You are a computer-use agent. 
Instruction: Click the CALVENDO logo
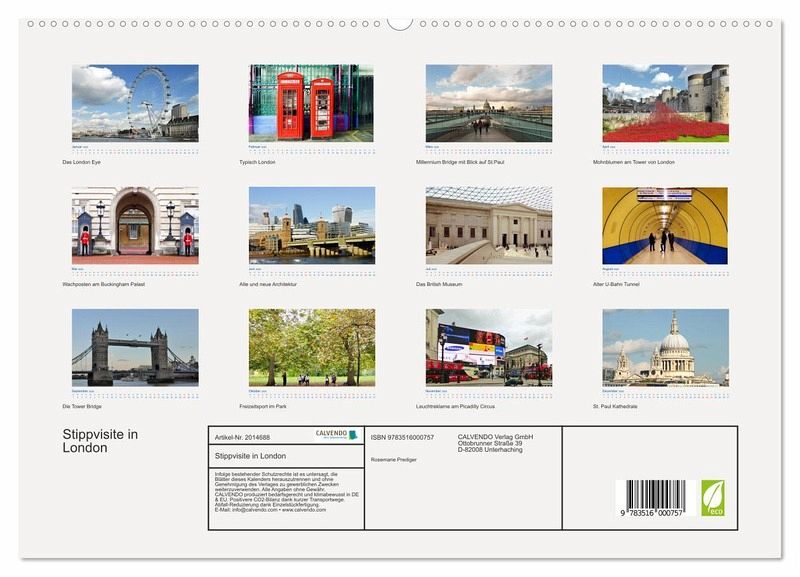coord(337,435)
